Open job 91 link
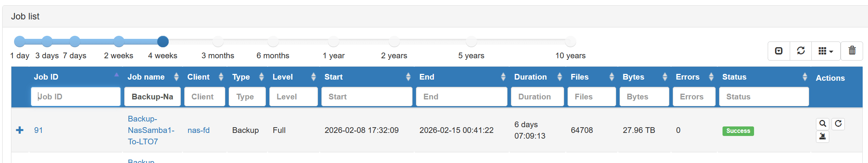 click(38, 130)
